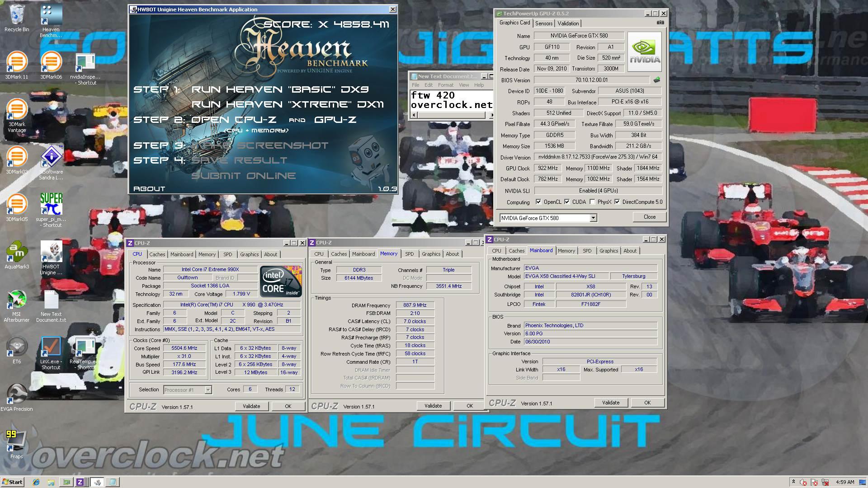
Task: Click Notepad horizontal scrollbar track
Action: click(x=452, y=115)
